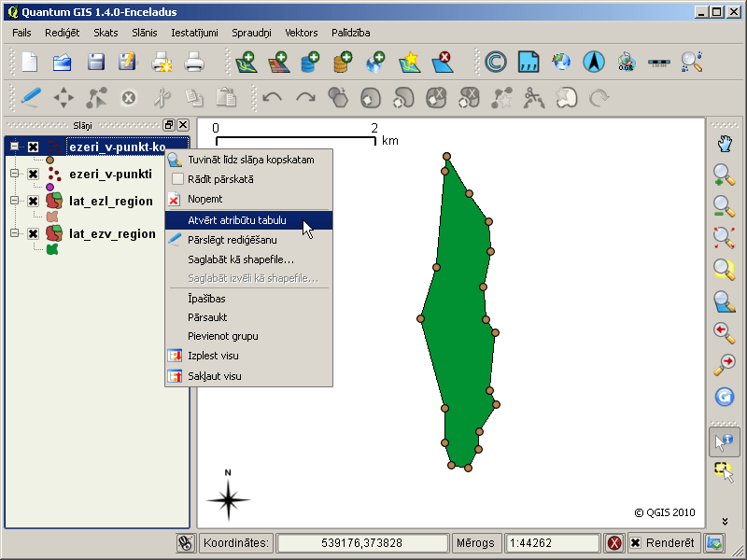Collapse the ezeri_v-punkti layer tree
This screenshot has width=747, height=560.
(15, 174)
